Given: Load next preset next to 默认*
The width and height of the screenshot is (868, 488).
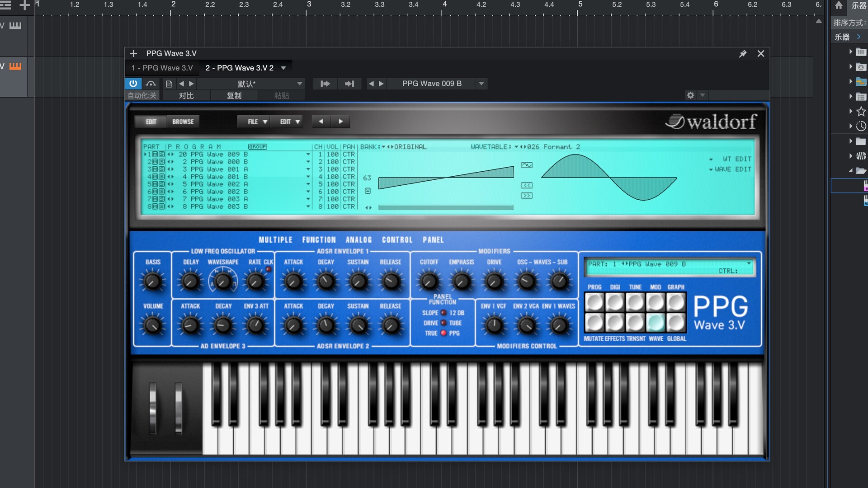Looking at the screenshot, I should (x=191, y=84).
